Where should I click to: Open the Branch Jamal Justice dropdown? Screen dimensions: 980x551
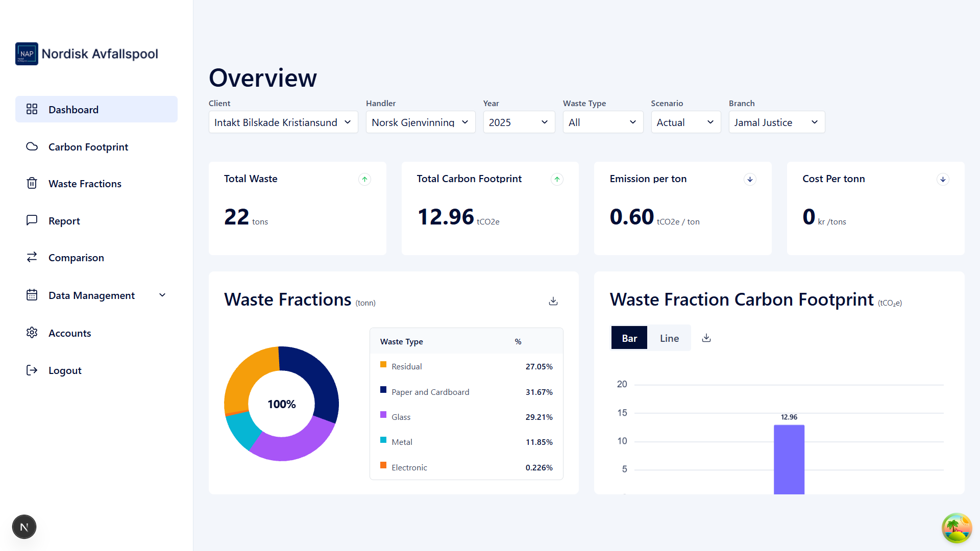[777, 122]
